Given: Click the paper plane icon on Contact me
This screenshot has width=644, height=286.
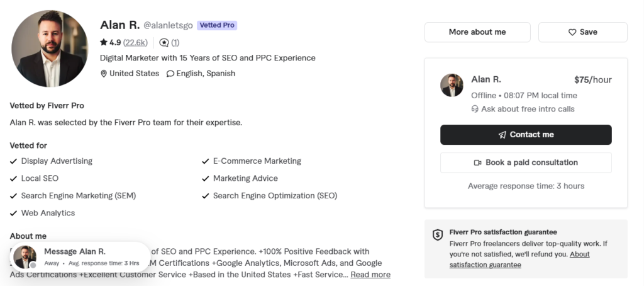Looking at the screenshot, I should (x=502, y=135).
